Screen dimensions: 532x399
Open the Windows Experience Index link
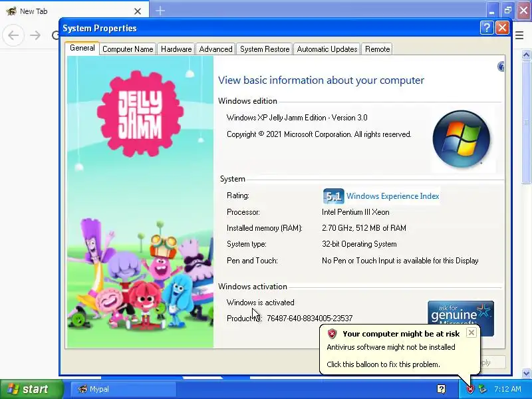tap(392, 196)
